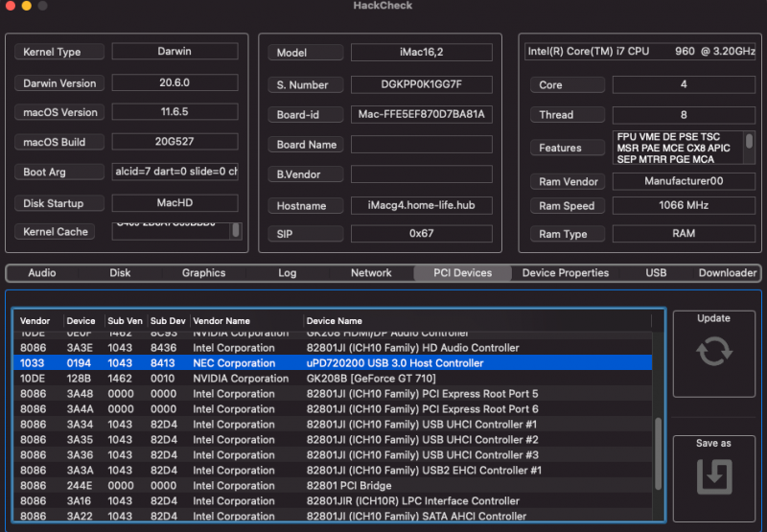
Task: Open the Device Properties tab
Action: [x=565, y=273]
